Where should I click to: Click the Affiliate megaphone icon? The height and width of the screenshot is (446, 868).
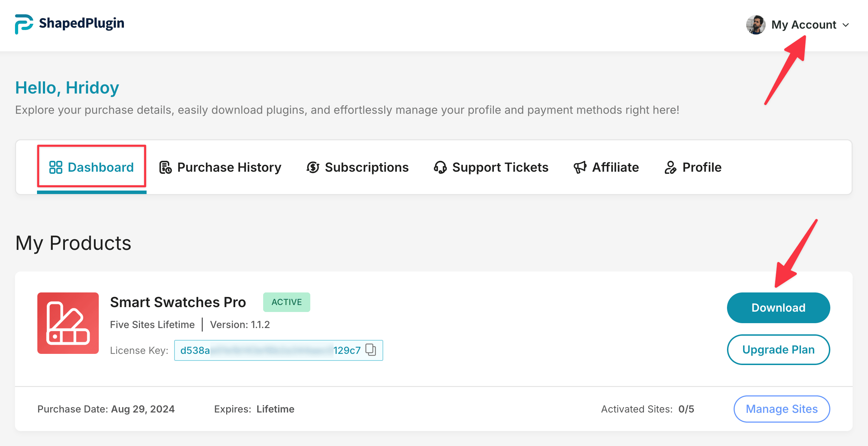point(580,168)
